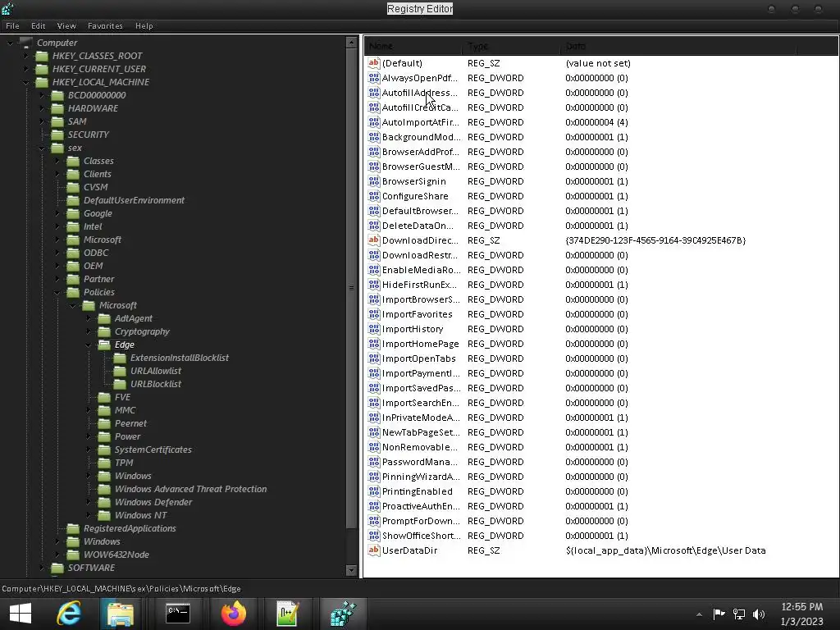Click the AlwaysOpenPdf DWORD value icon

(x=374, y=78)
